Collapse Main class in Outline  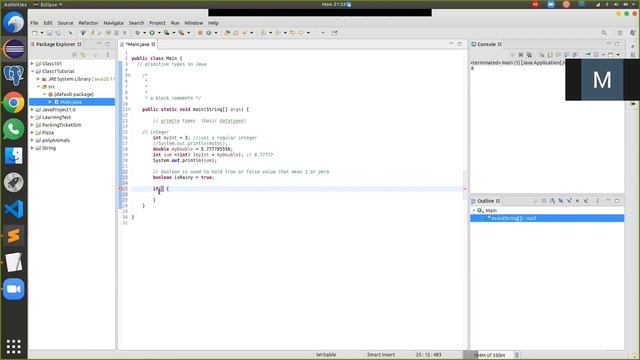tap(474, 211)
